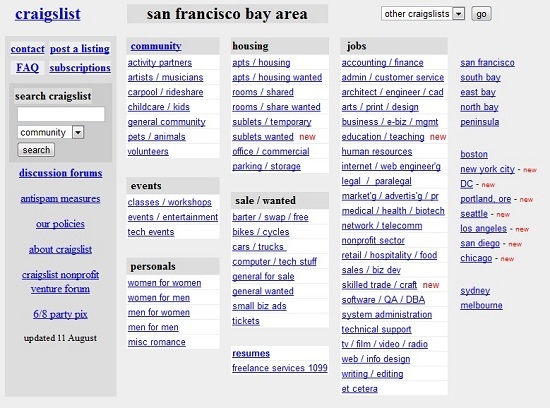Open the sydney craigslist link
The image size is (550, 408).
coord(475,290)
